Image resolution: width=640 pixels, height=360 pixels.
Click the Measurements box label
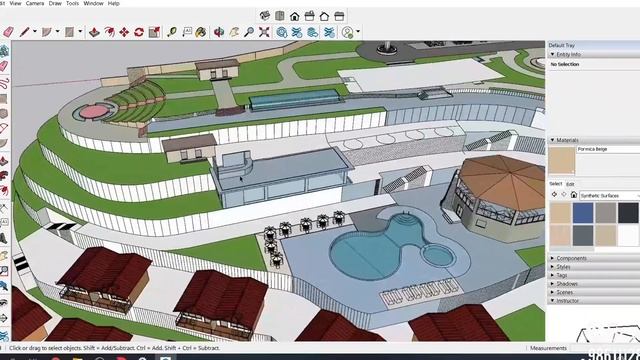click(548, 348)
